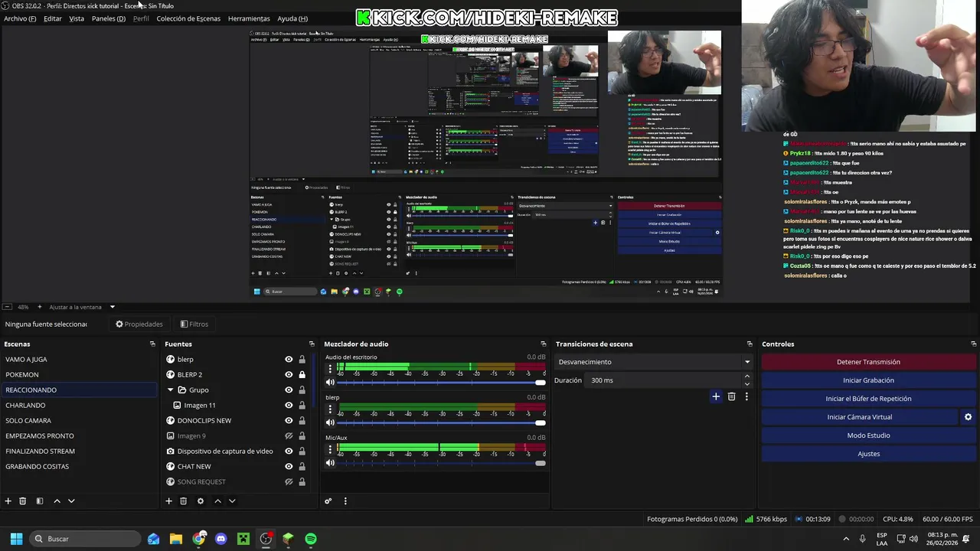Image resolution: width=980 pixels, height=551 pixels.
Task: Open advanced audio properties gears icon
Action: [x=328, y=501]
